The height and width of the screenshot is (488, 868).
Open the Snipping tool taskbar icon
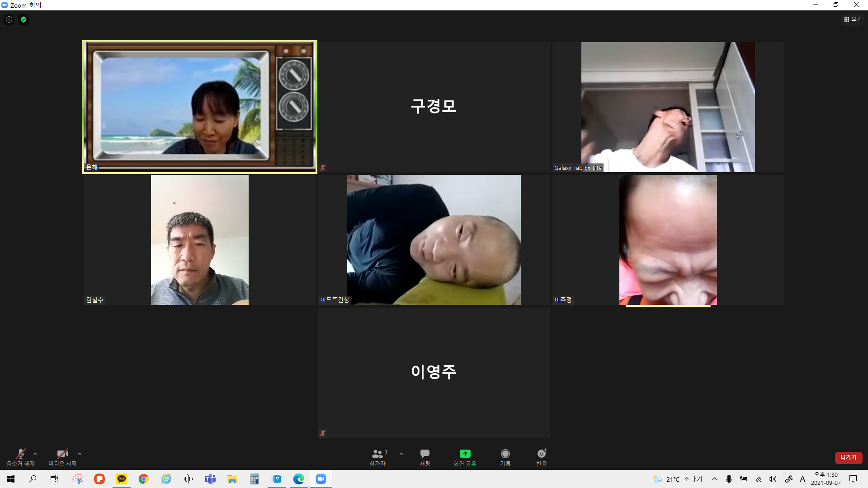(x=77, y=479)
